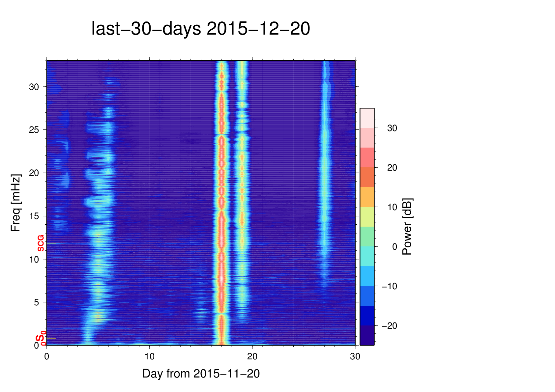Viewport: 555px width, 392px height.
Task: Select the pale pink top colorbar swatch
Action: click(367, 118)
